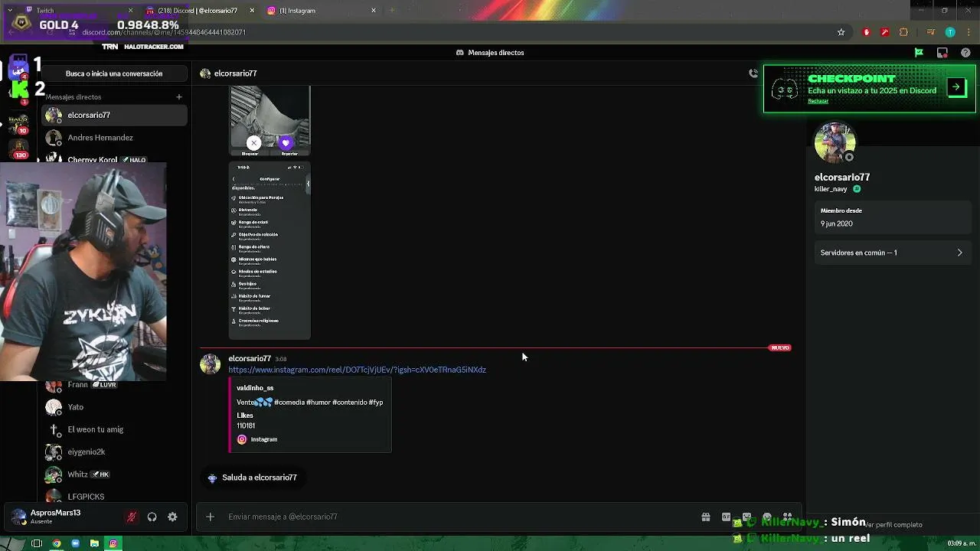This screenshot has width=980, height=551.
Task: Open File Explorer folder in taskbar
Action: [94, 543]
